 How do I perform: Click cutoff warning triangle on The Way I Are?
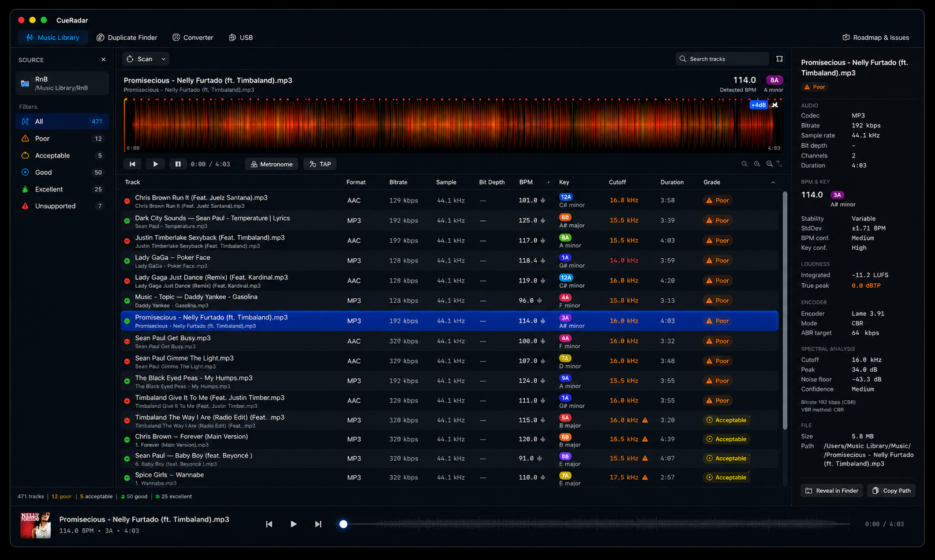645,420
